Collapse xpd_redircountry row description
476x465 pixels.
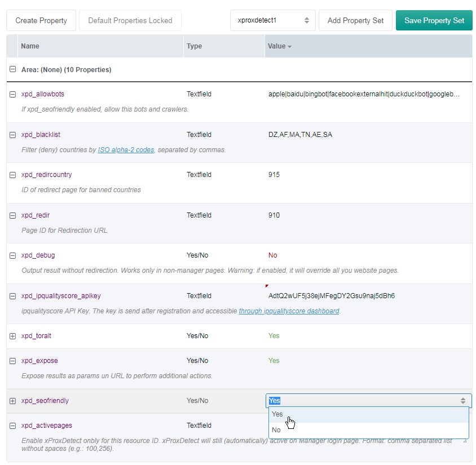12,175
